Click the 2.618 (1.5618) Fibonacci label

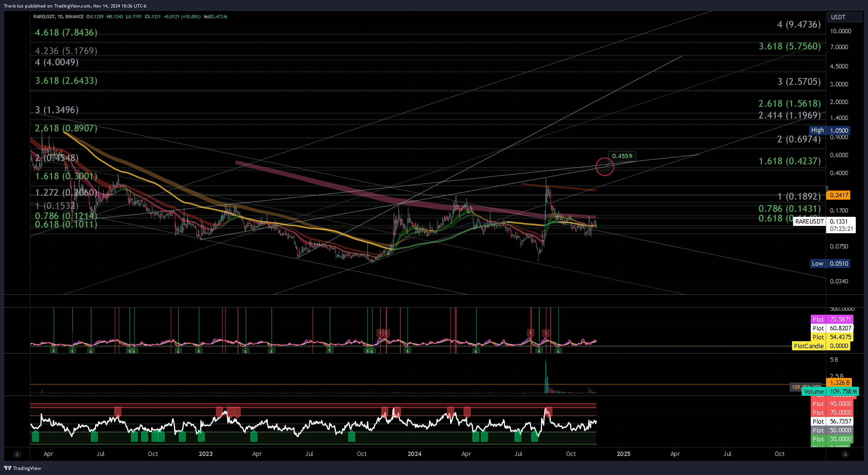tap(789, 104)
